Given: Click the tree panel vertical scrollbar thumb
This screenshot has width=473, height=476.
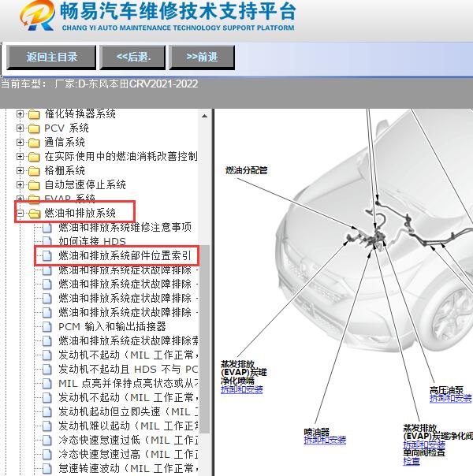Looking at the screenshot, I should click(x=205, y=339).
